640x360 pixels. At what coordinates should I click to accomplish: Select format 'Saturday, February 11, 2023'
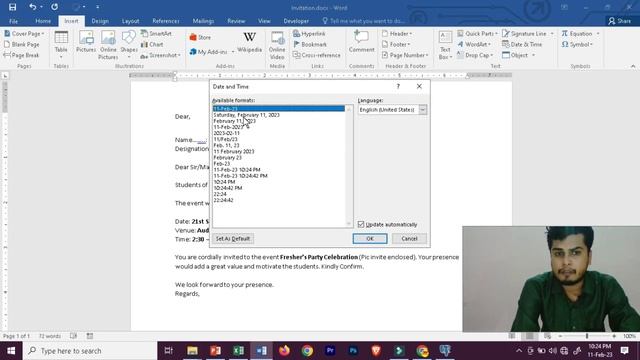point(246,115)
